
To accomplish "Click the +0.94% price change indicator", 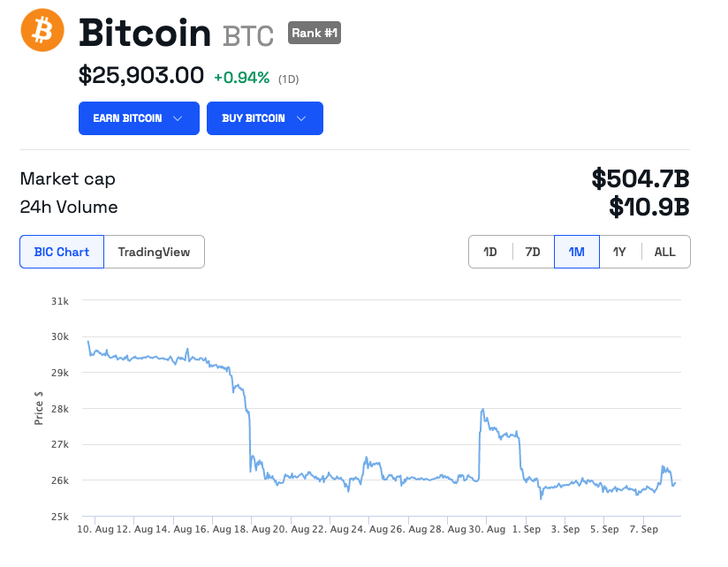I will point(241,78).
